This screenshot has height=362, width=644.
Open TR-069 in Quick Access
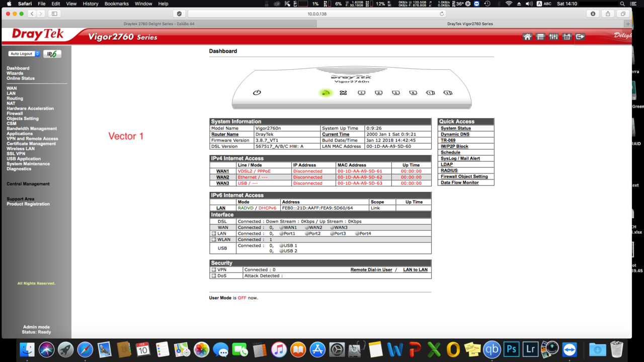point(448,140)
